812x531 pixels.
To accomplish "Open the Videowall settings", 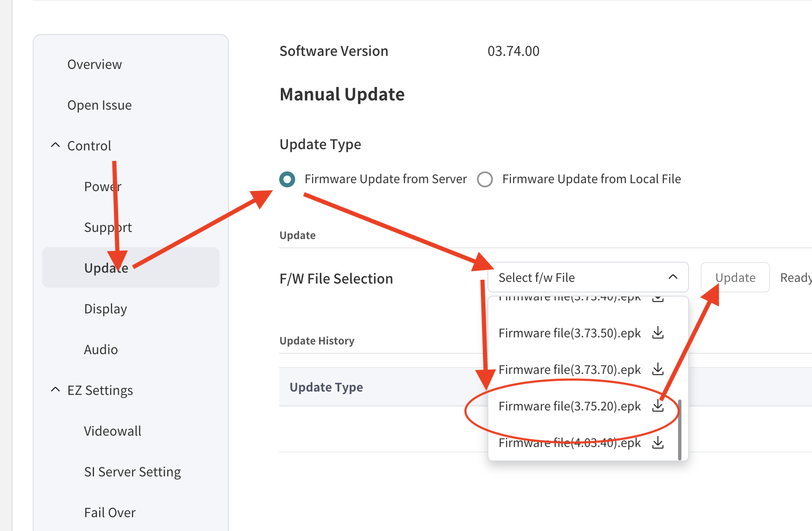I will pos(113,431).
